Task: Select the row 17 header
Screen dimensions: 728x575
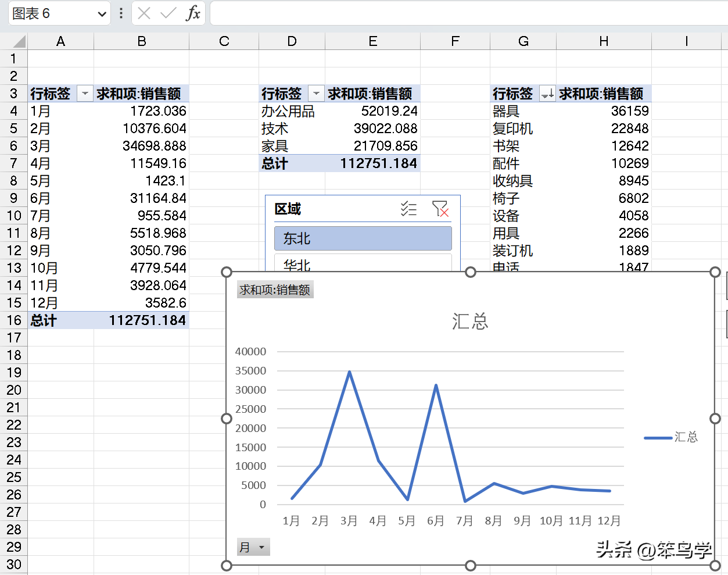Action: 13,338
